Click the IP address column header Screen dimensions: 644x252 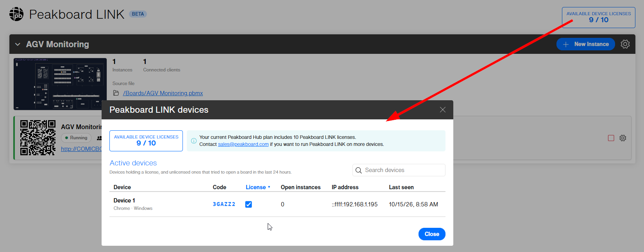point(345,187)
